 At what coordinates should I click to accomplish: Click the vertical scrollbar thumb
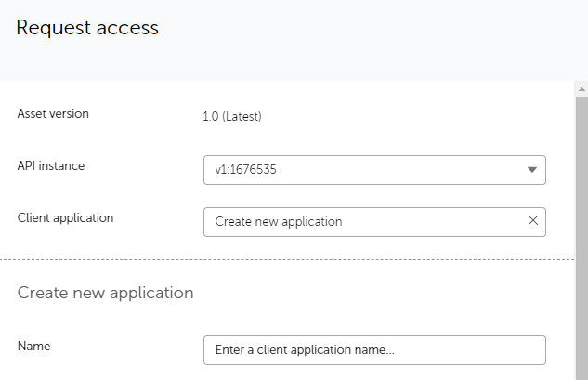pyautogui.click(x=581, y=232)
